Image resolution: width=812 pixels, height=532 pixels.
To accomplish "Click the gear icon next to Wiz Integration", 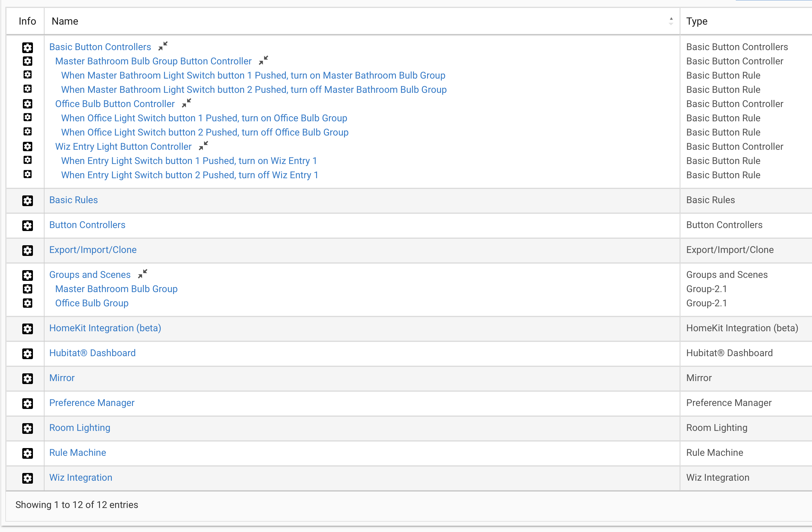I will pyautogui.click(x=27, y=478).
